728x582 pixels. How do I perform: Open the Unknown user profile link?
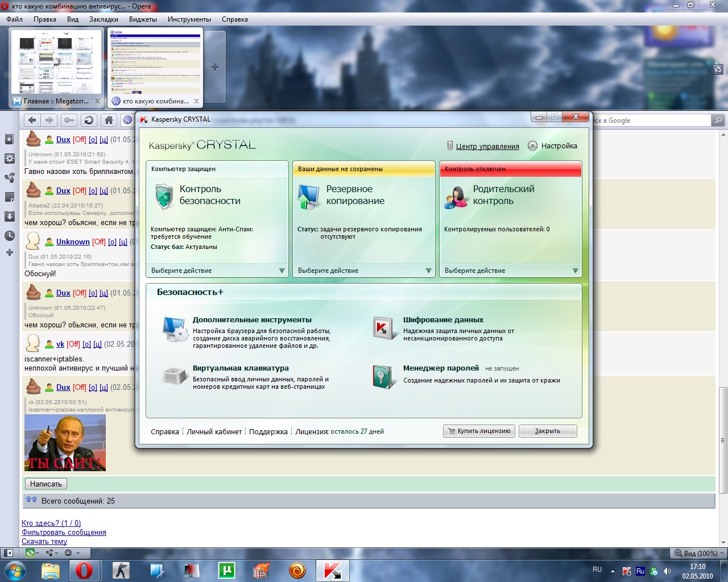tap(73, 242)
